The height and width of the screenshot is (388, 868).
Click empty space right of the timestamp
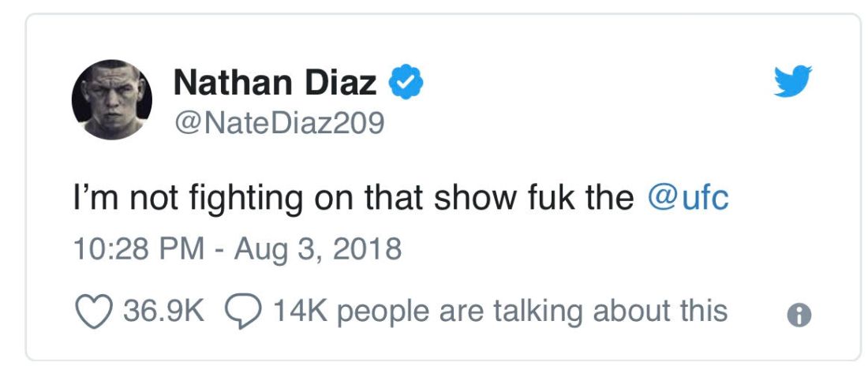coord(592,250)
